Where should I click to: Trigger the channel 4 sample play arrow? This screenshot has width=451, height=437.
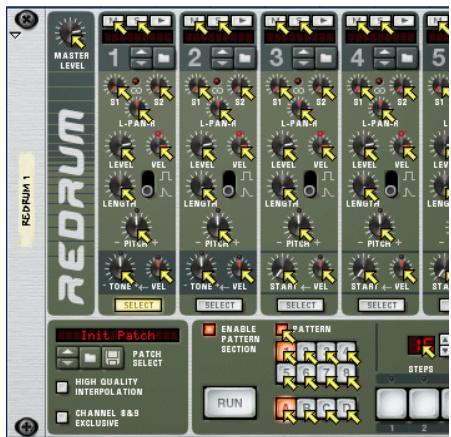point(405,21)
